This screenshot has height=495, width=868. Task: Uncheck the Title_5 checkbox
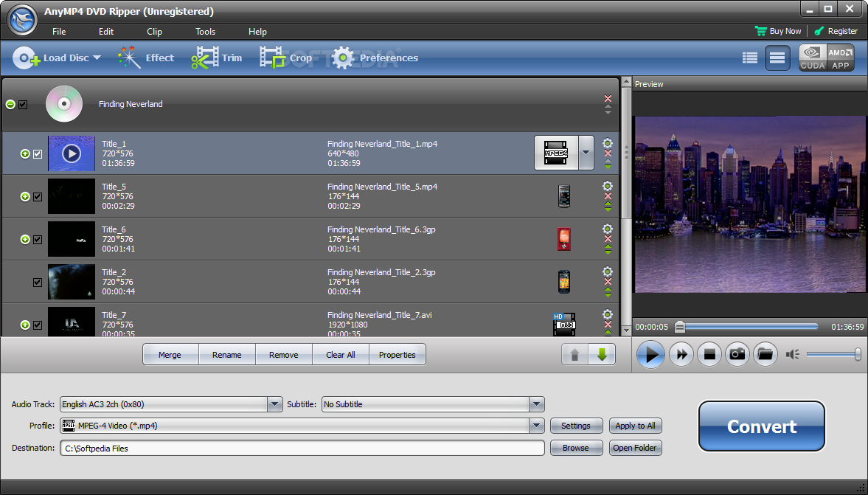pos(38,196)
